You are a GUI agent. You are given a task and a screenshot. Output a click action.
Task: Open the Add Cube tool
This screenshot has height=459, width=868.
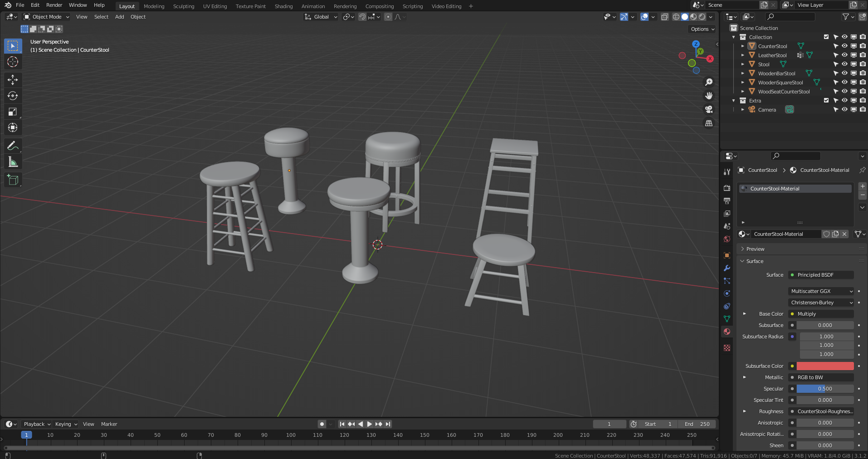click(x=13, y=180)
